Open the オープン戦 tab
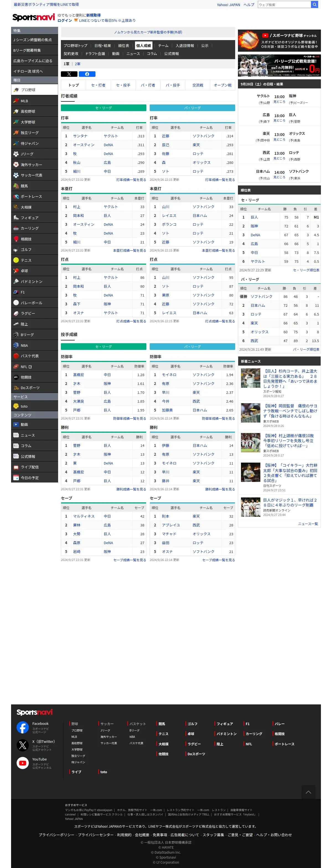The height and width of the screenshot is (868, 332). (x=222, y=85)
